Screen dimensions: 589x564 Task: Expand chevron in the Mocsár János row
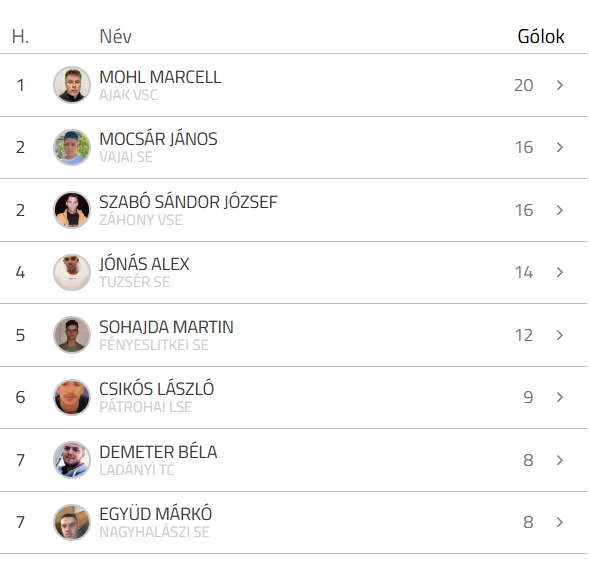pyautogui.click(x=560, y=147)
